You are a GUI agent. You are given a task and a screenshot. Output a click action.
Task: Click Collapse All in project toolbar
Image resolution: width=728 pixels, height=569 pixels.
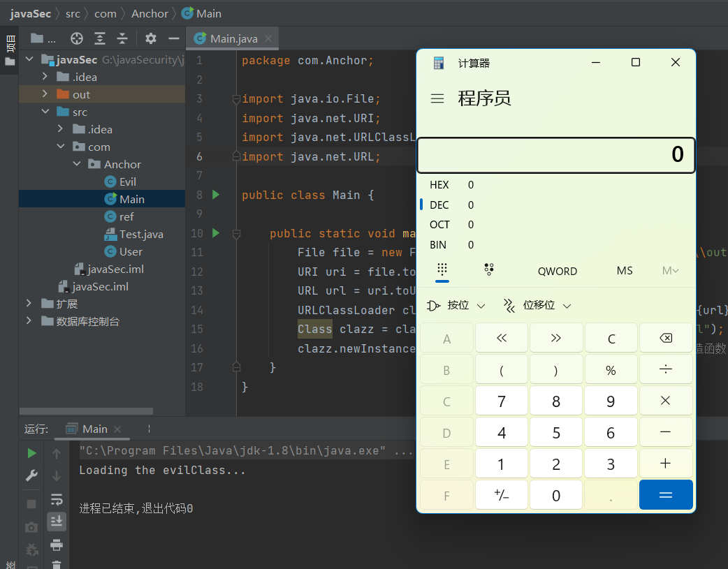[122, 38]
